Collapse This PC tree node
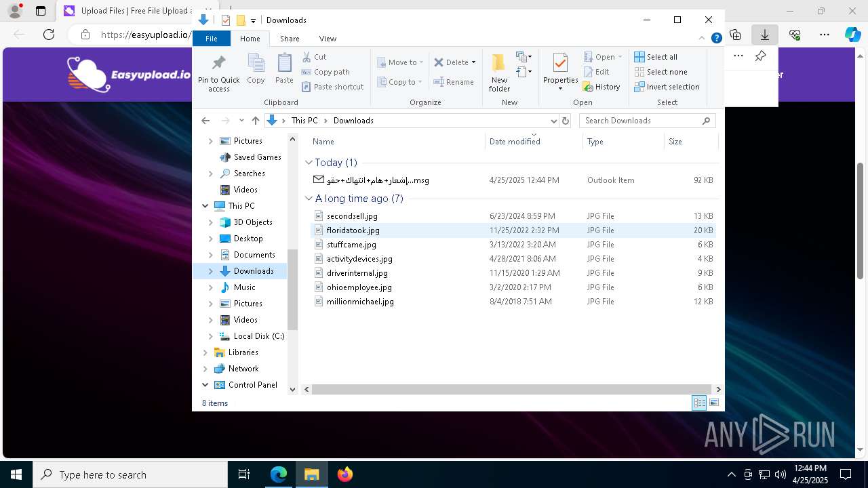The image size is (868, 488). point(205,206)
